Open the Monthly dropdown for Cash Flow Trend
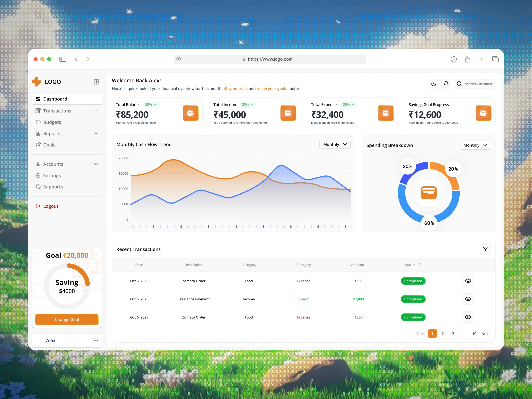 (x=335, y=144)
